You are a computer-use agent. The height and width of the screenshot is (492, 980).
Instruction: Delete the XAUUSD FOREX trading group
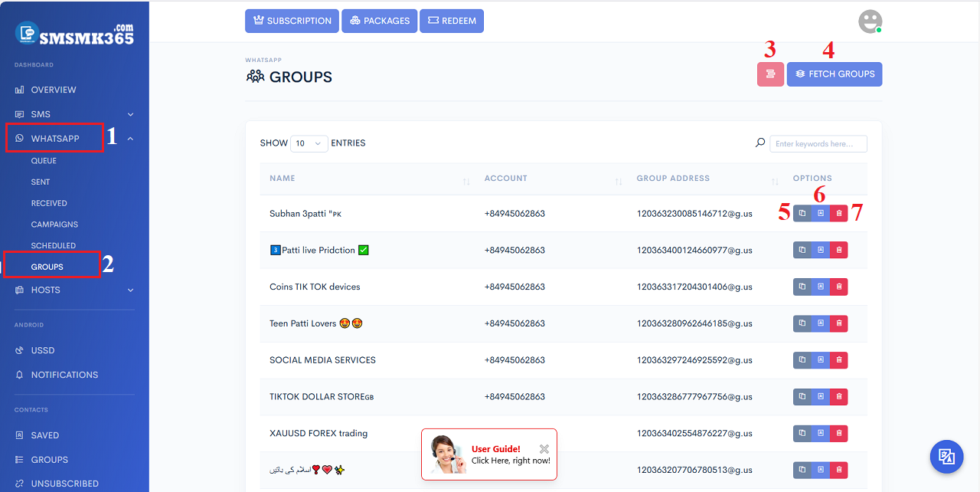click(839, 433)
